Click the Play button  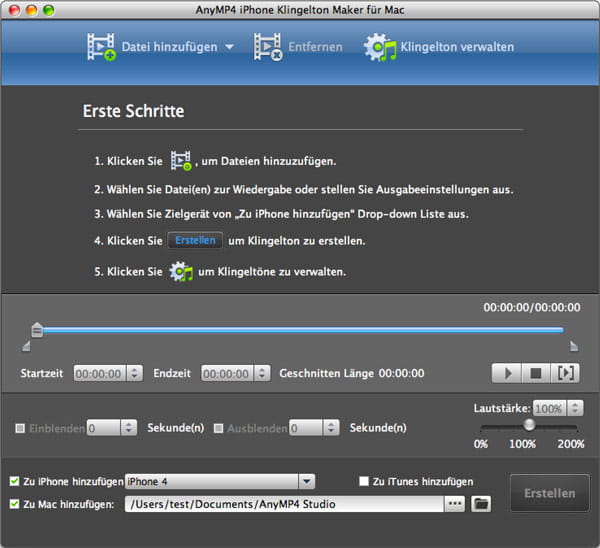(507, 373)
